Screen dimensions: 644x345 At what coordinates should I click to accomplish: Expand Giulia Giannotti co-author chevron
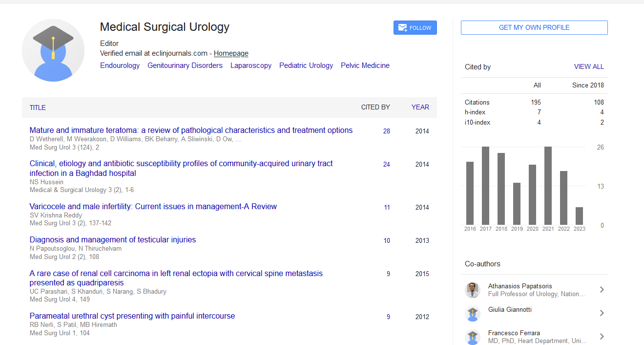click(x=602, y=313)
